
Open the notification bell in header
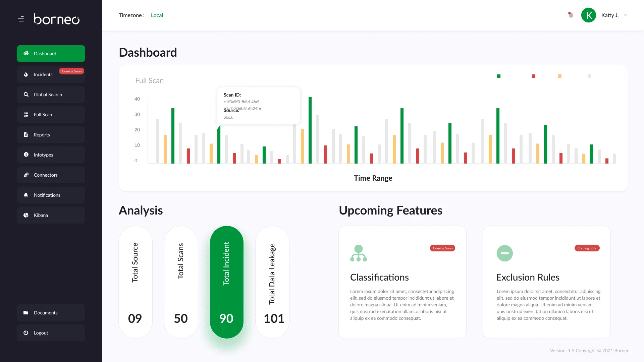tap(571, 15)
